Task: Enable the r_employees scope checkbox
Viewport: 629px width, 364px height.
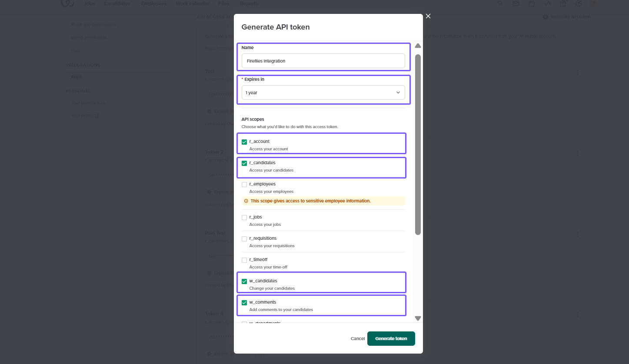Action: point(244,185)
